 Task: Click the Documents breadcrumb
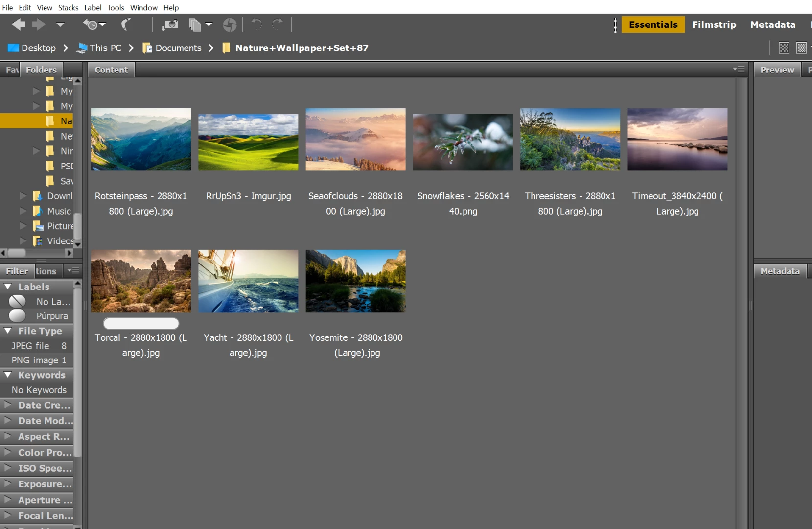point(172,48)
